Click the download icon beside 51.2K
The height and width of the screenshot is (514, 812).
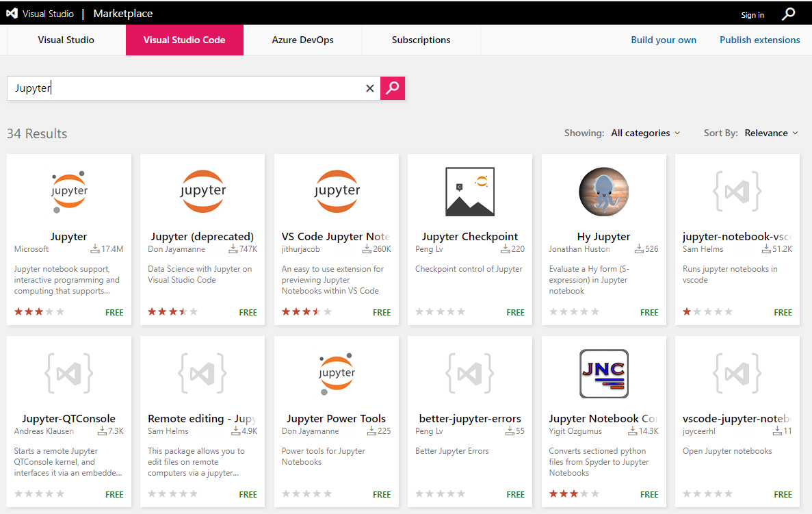click(766, 249)
